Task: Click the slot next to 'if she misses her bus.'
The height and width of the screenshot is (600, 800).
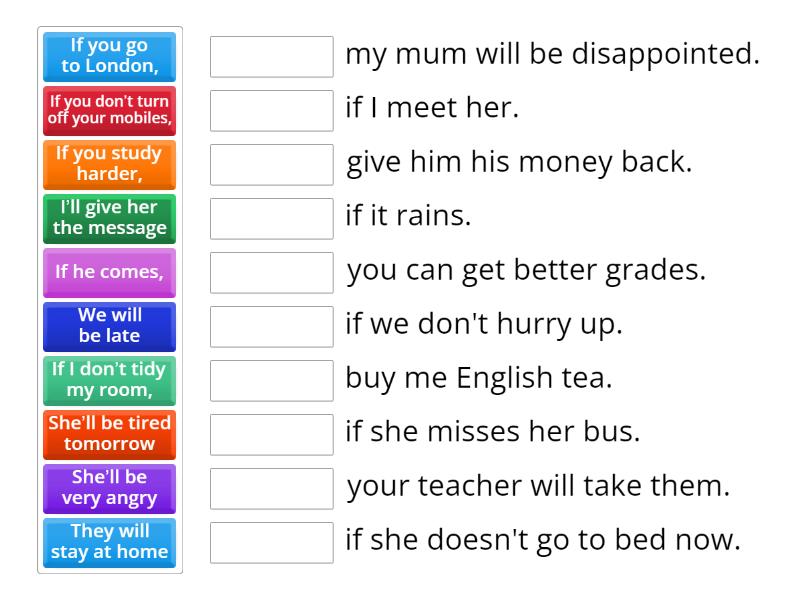Action: coord(272,435)
